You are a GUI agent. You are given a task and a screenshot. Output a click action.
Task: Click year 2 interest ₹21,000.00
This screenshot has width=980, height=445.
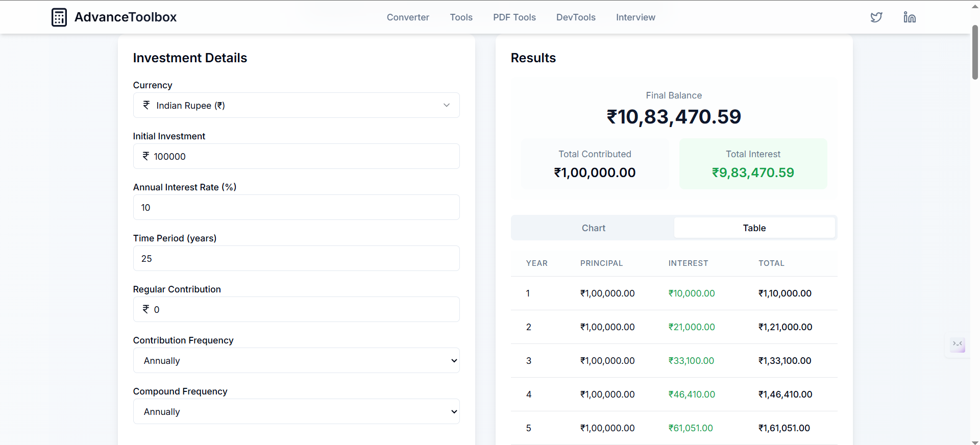pyautogui.click(x=692, y=327)
